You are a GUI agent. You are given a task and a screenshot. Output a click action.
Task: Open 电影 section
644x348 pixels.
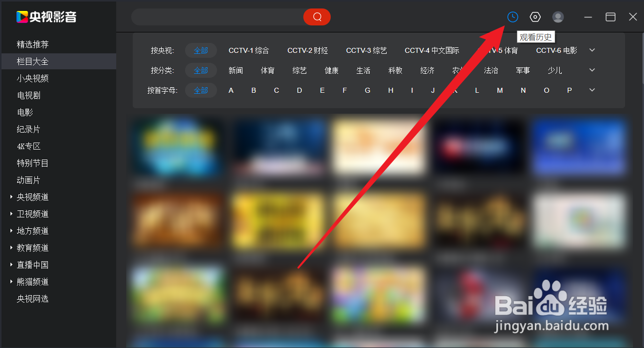point(24,112)
